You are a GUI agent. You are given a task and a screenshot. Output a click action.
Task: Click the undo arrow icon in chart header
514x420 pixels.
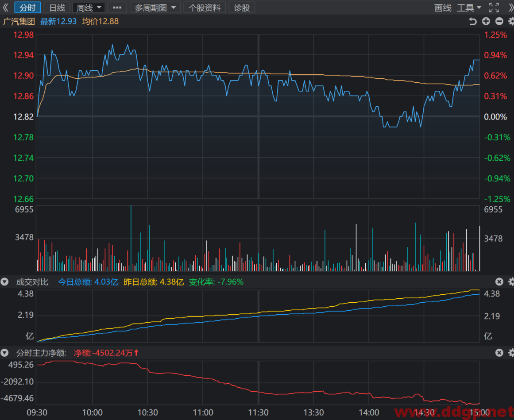pyautogui.click(x=472, y=22)
